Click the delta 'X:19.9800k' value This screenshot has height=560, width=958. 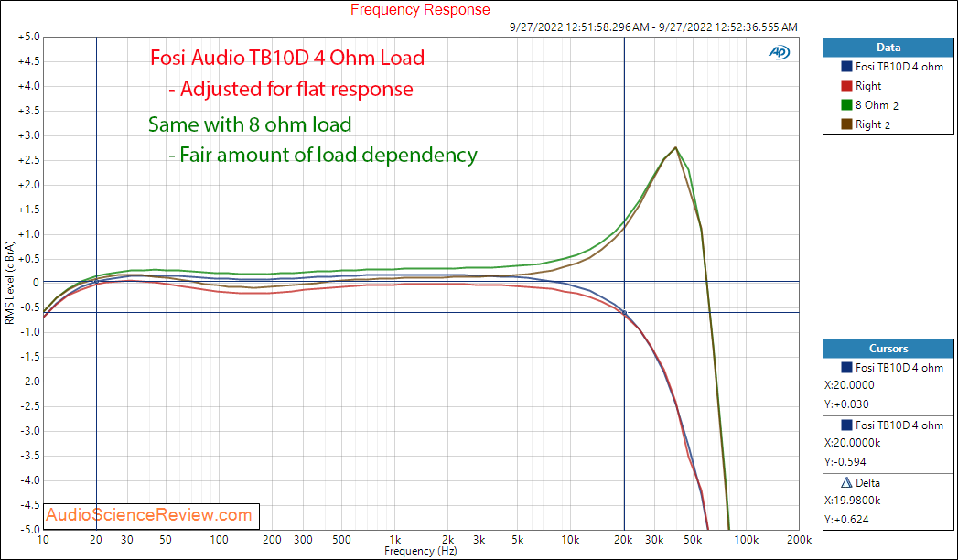pyautogui.click(x=852, y=501)
